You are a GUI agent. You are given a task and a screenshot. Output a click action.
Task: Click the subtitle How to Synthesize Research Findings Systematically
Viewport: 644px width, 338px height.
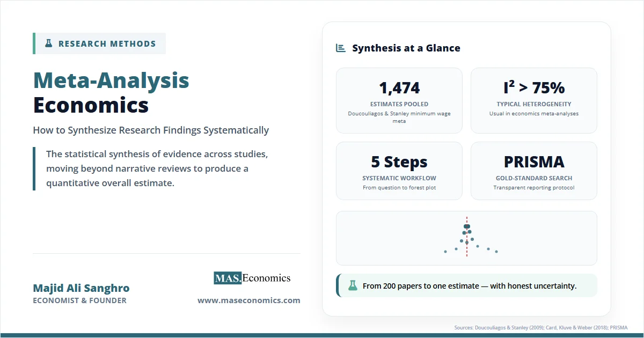coord(151,130)
